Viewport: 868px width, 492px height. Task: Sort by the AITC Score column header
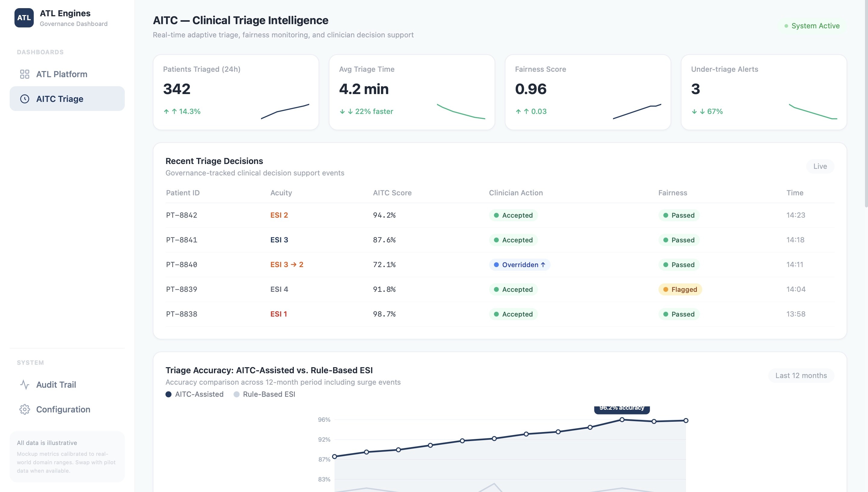click(x=392, y=193)
